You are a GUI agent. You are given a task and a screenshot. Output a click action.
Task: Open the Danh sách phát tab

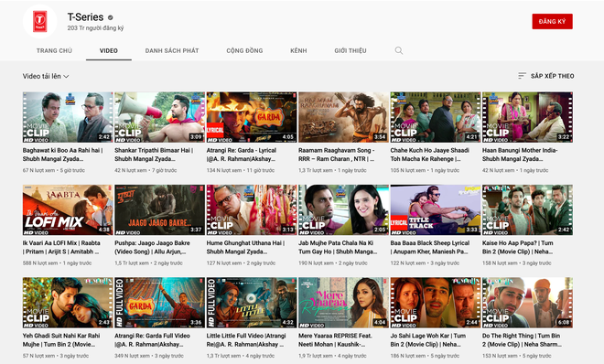click(172, 50)
